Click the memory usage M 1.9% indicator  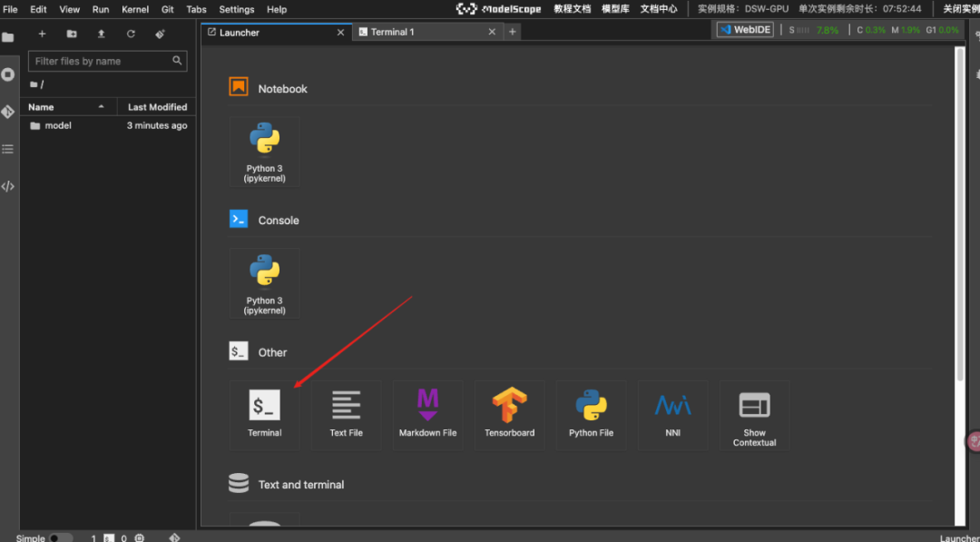coord(906,29)
